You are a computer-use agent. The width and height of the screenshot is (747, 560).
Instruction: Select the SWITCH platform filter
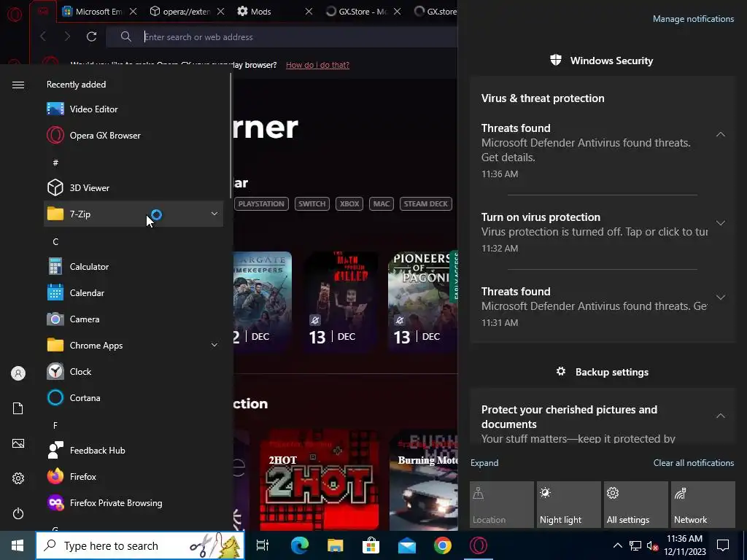pos(311,204)
